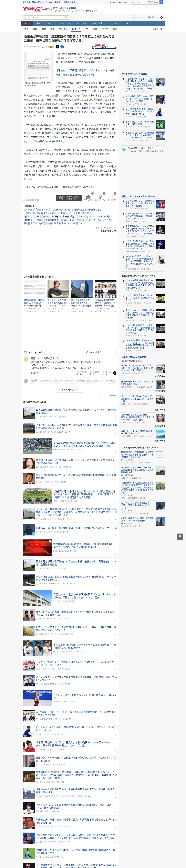Open 【写真あり】甲子園の銀傘 link in article
Viewport: 186px width, 868px height.
85,73
